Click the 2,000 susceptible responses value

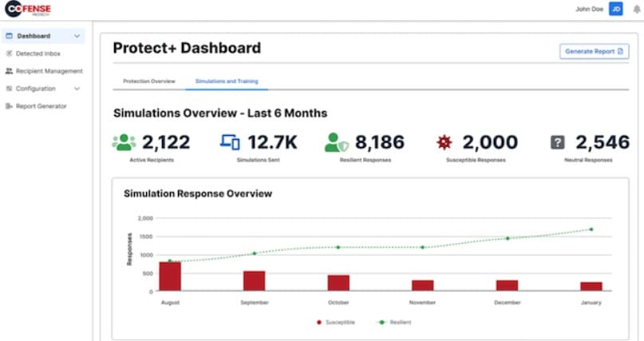[x=490, y=143]
